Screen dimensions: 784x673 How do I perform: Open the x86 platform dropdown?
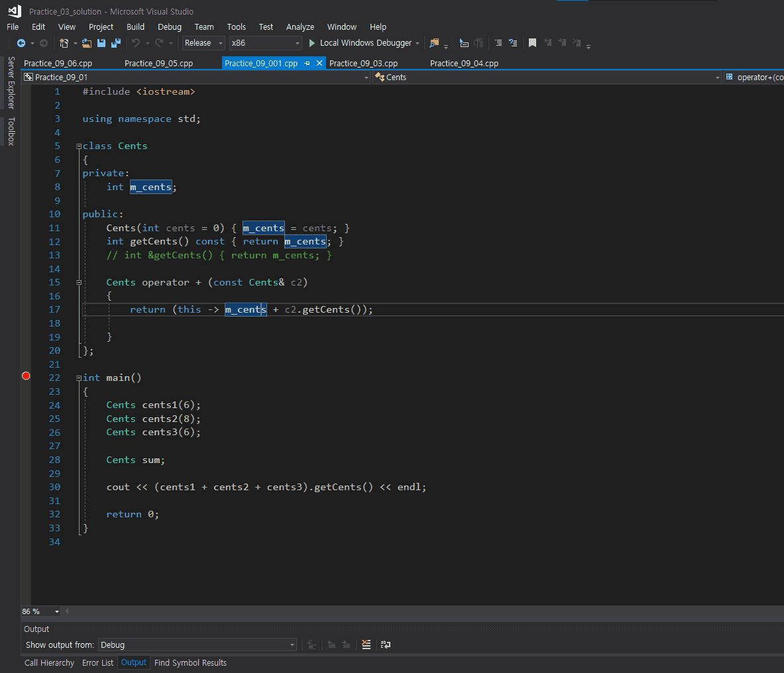click(x=265, y=43)
